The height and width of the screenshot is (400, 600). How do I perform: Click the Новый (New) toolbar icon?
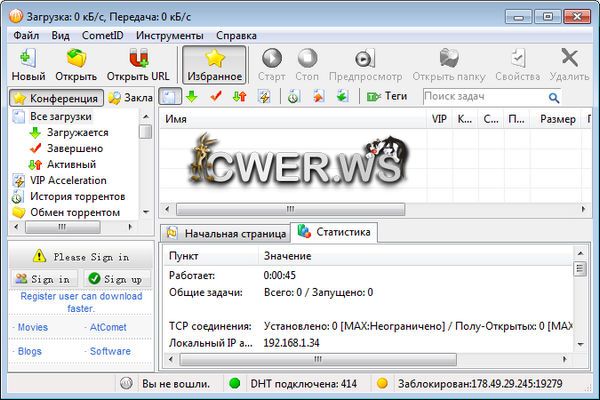(x=27, y=58)
